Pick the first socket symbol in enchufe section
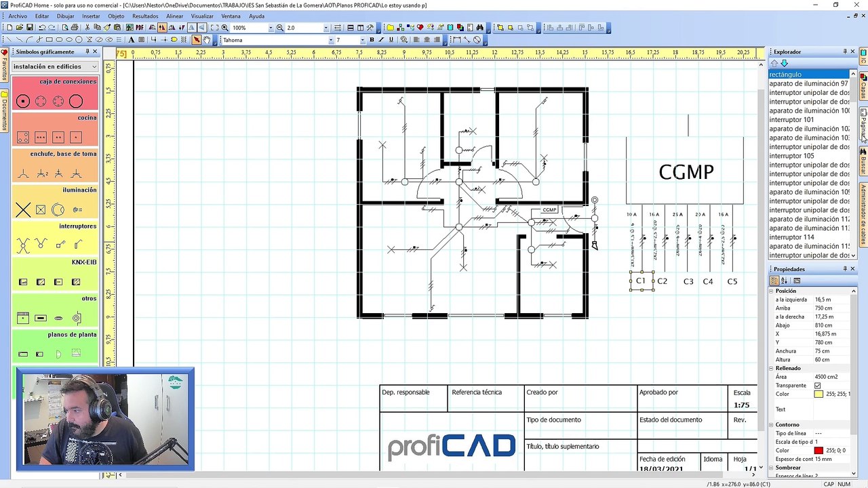This screenshot has width=868, height=488. [23, 174]
